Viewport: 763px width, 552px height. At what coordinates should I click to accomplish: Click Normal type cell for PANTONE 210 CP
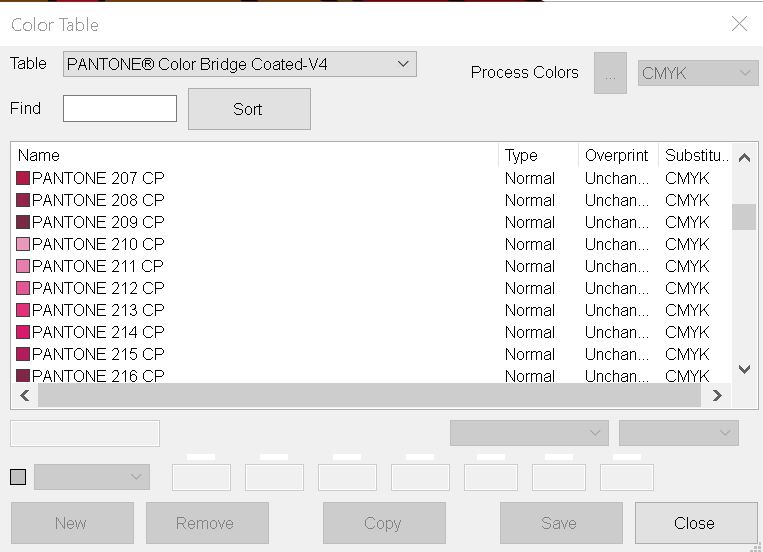click(x=530, y=244)
